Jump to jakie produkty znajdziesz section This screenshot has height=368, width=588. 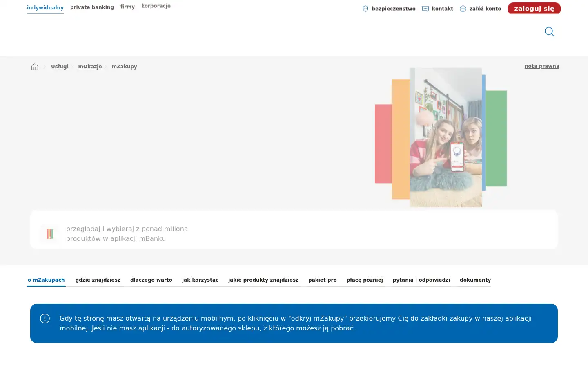click(x=263, y=280)
